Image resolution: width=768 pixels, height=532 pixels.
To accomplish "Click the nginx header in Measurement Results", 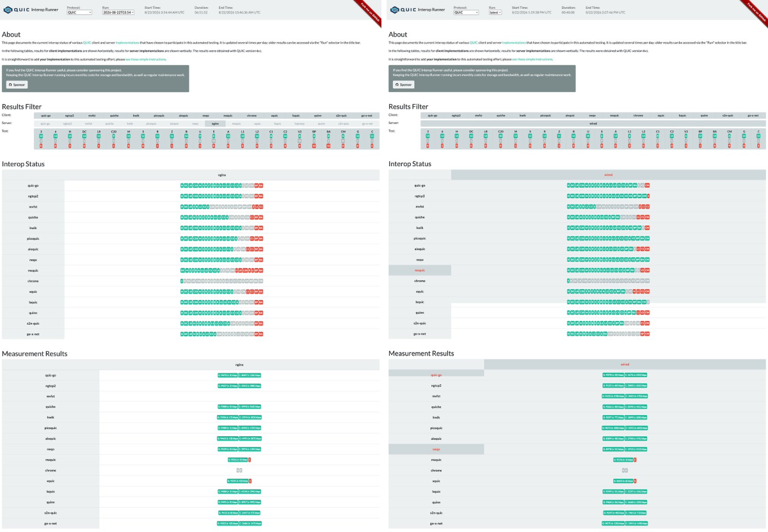I will click(239, 364).
